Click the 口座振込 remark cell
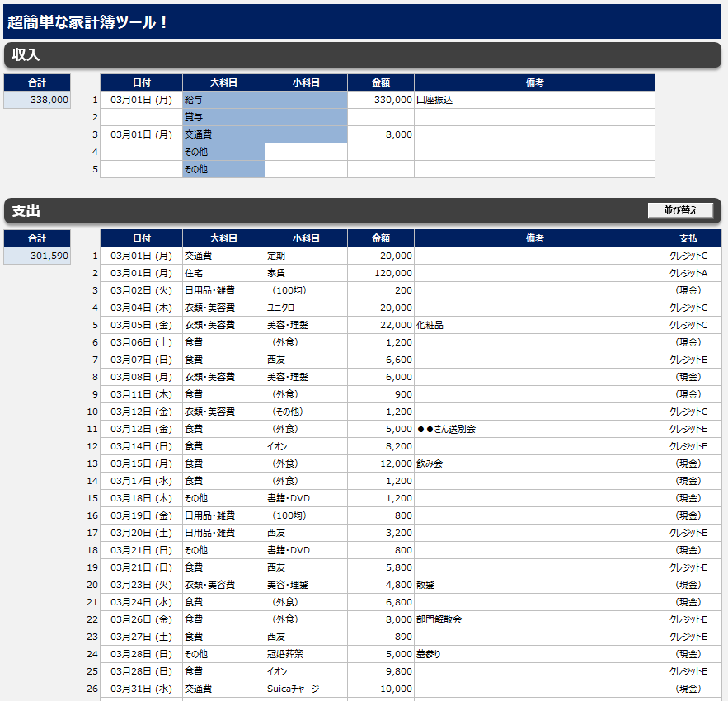 click(534, 100)
